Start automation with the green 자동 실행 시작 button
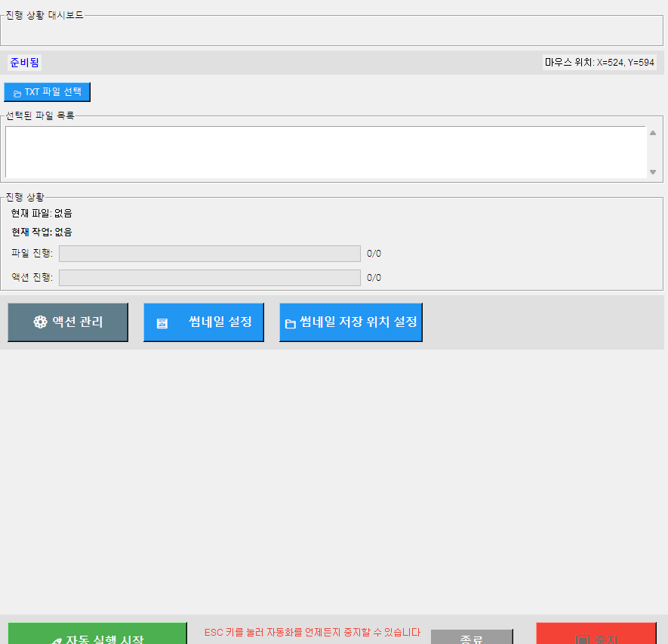 click(x=97, y=635)
